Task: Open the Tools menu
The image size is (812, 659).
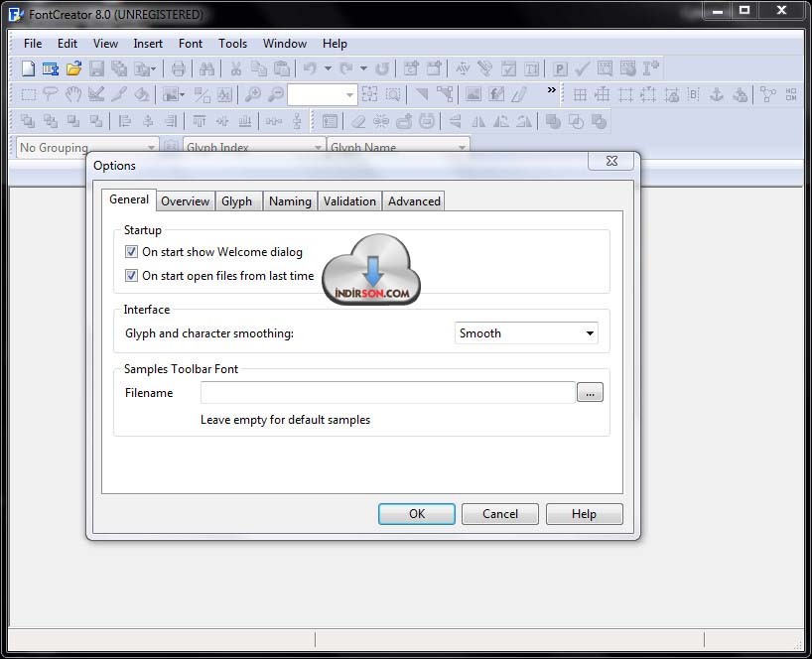Action: 232,44
